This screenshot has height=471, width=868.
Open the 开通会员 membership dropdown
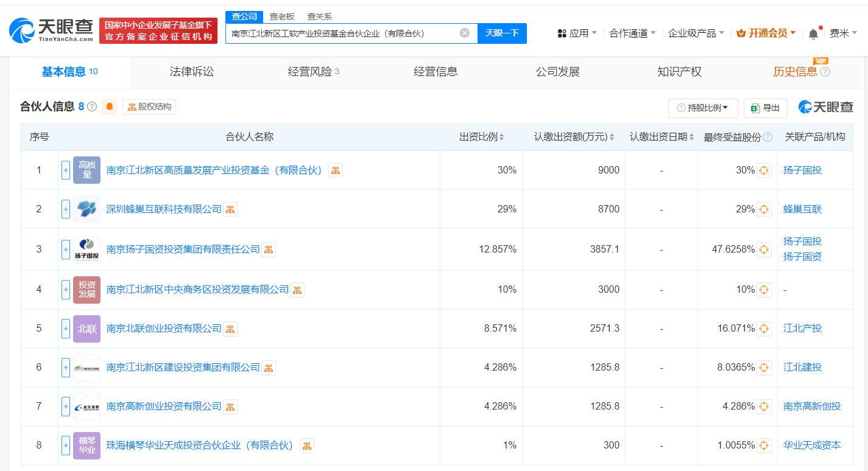tap(766, 33)
